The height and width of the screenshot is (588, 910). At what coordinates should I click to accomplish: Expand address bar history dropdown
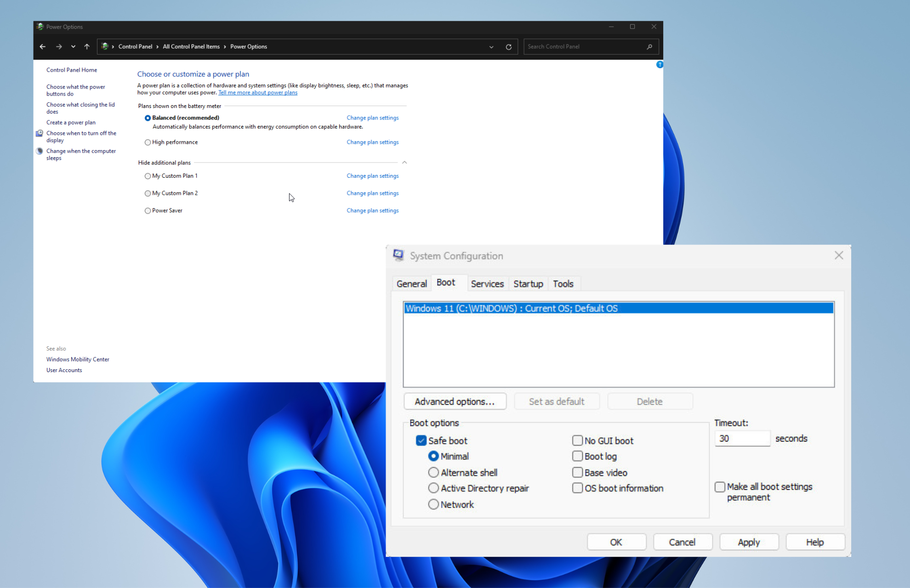coord(491,47)
